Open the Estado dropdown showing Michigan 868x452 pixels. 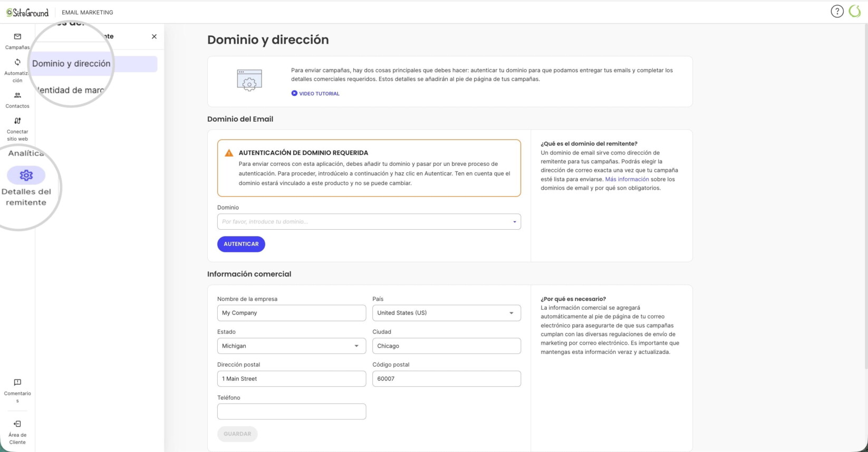point(292,346)
